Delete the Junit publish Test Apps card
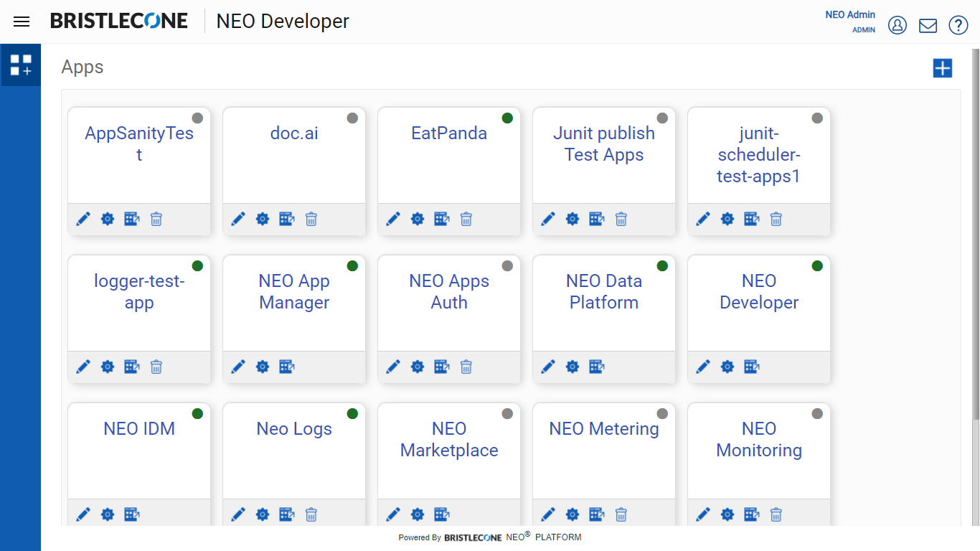980x551 pixels. (621, 219)
